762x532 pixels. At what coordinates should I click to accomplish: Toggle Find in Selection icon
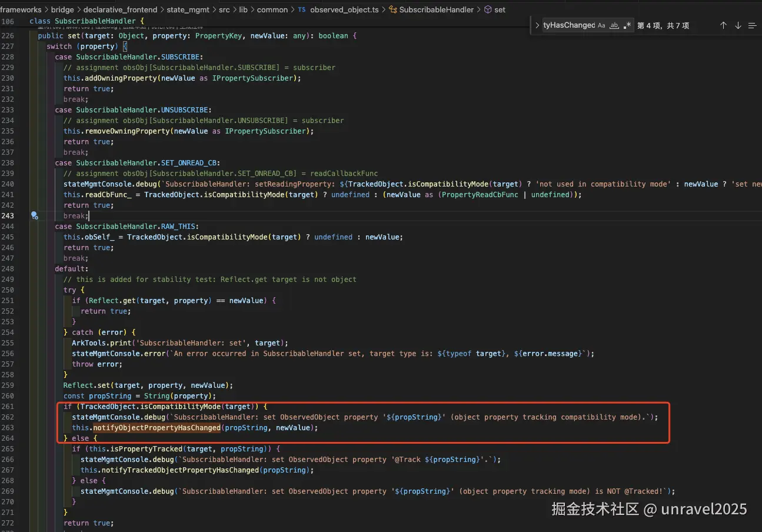pos(752,25)
